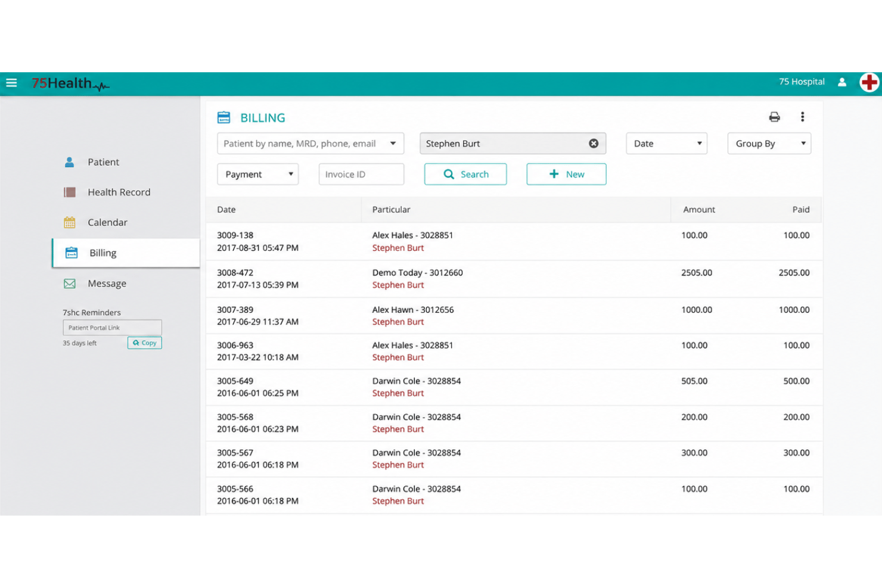
Task: Open invoice 3008-472
Action: point(235,273)
